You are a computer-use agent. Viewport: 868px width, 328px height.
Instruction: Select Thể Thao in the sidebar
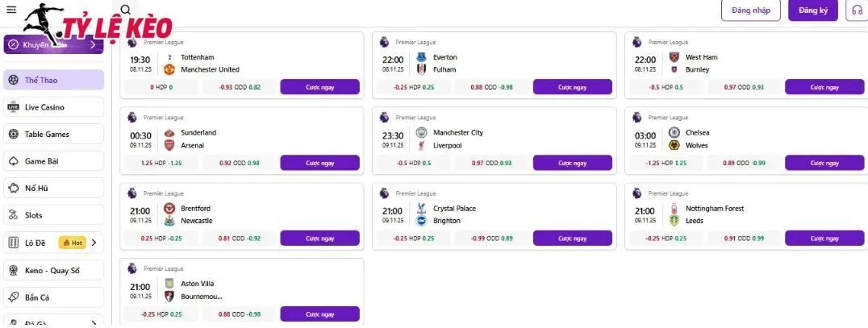coord(53,80)
